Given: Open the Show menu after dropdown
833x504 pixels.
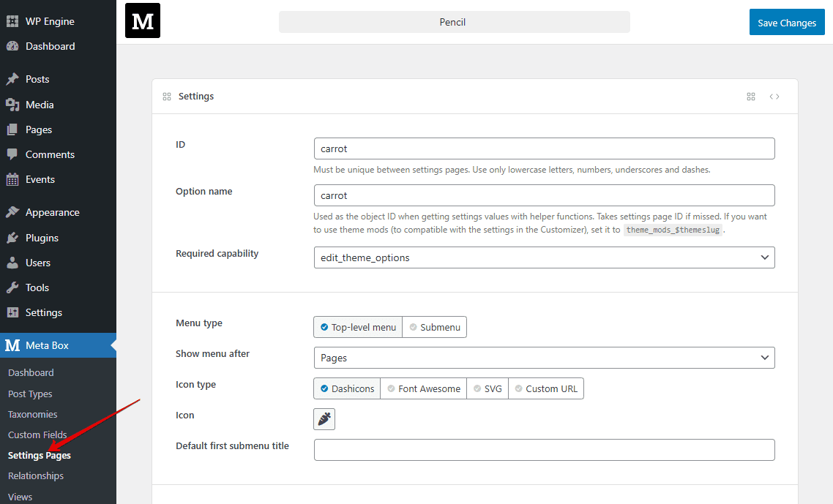Looking at the screenshot, I should pos(544,358).
